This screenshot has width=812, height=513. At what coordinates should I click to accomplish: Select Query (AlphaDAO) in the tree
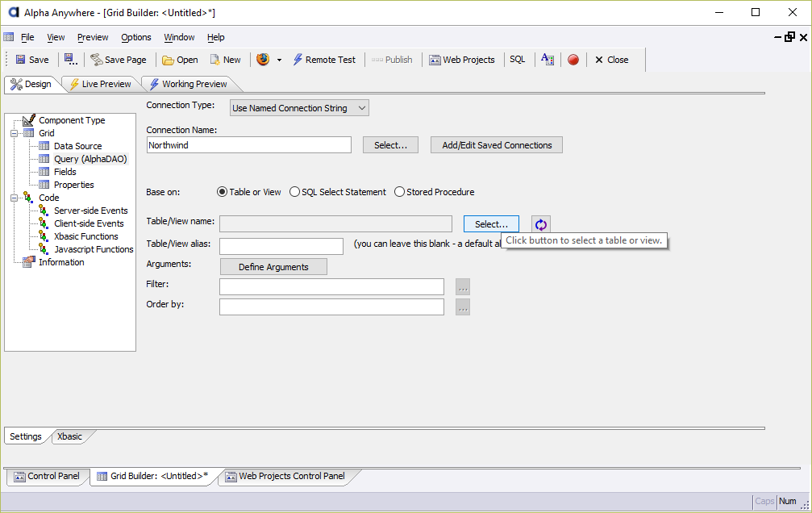(x=90, y=159)
